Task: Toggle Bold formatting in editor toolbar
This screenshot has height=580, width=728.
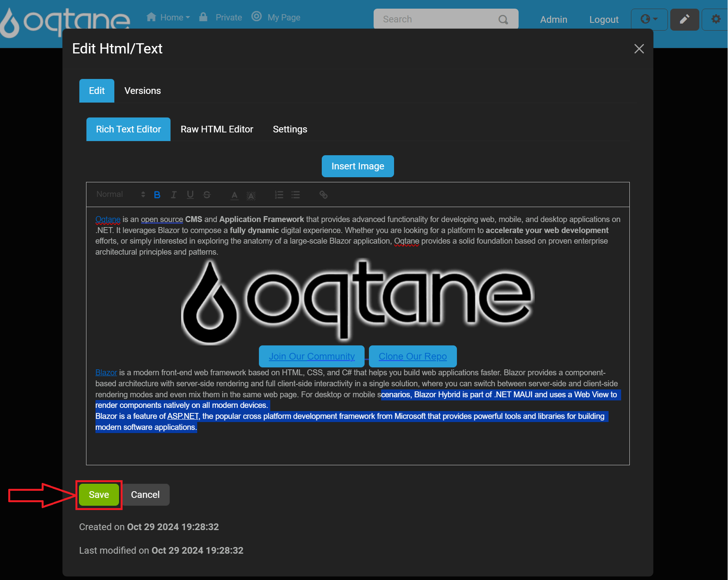Action: point(157,195)
